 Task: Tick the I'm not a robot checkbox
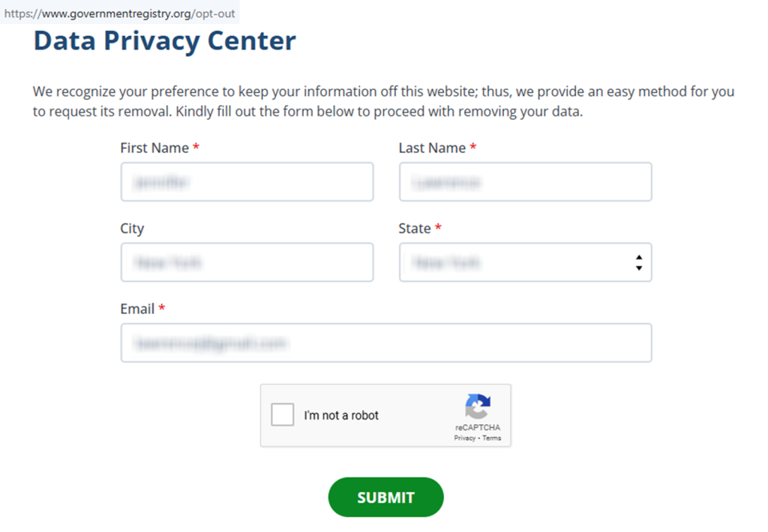pyautogui.click(x=283, y=415)
